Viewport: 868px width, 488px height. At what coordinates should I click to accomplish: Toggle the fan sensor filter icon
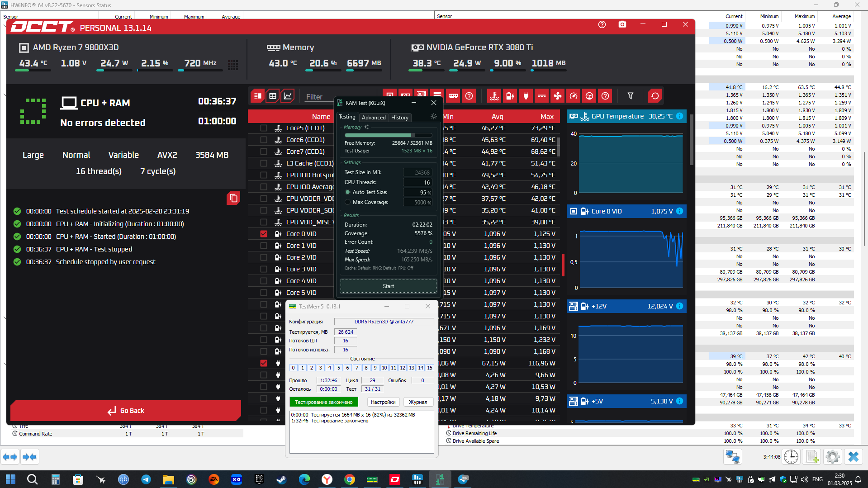(x=558, y=96)
